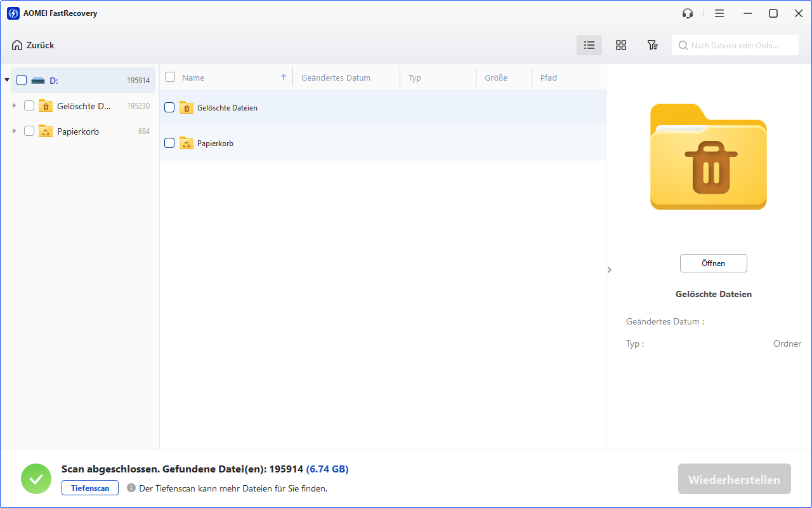Select Papierkorb label in sidebar tree

point(78,131)
